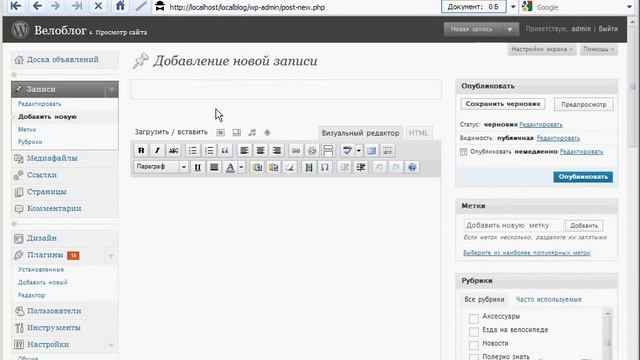The width and height of the screenshot is (640, 360).
Task: Insert a numbered list
Action: pos(209,151)
